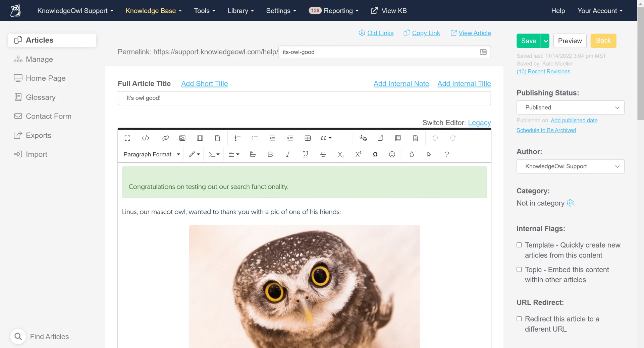Click the external link arrow icon in editor toolbar

point(380,138)
